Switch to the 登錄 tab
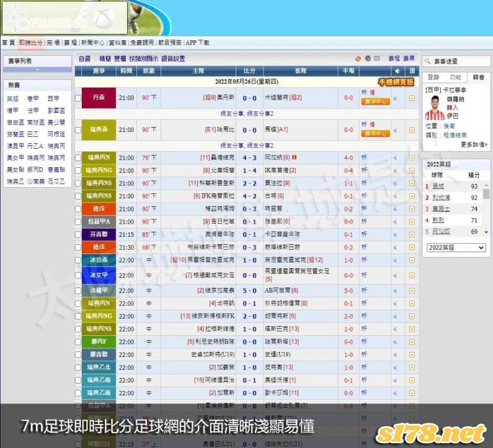The height and width of the screenshot is (448, 493). (433, 77)
